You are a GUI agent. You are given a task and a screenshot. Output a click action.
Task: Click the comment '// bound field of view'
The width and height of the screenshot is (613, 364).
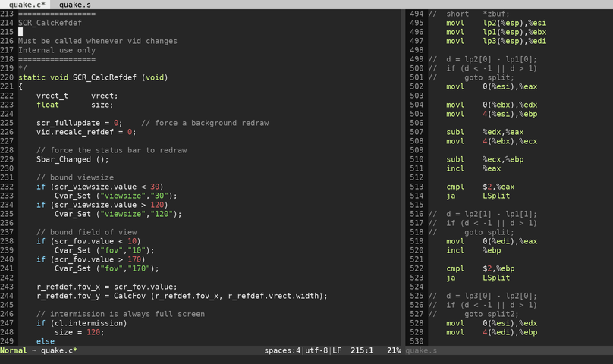(86, 232)
